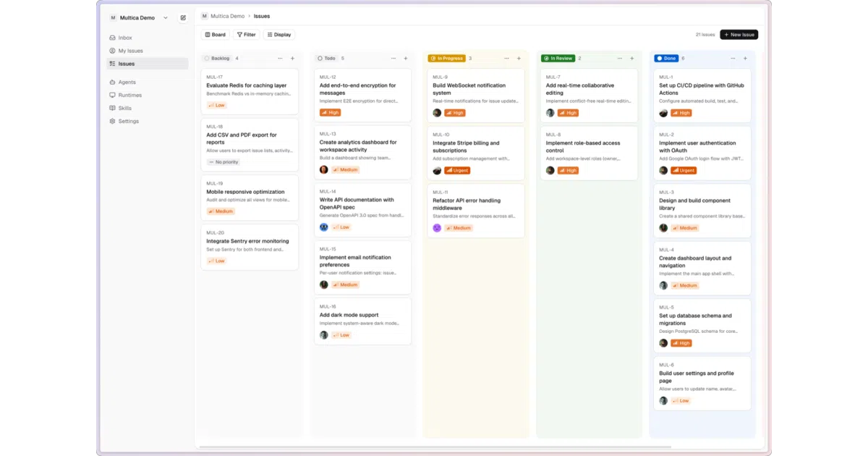The image size is (868, 456).
Task: Click assignee avatar on MUL-16 card
Action: pyautogui.click(x=324, y=335)
